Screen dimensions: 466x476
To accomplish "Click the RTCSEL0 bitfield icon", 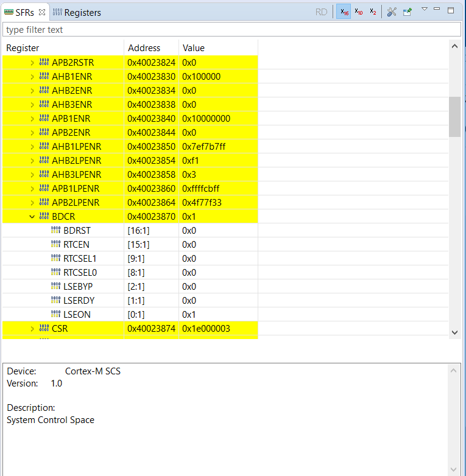I will pos(55,272).
